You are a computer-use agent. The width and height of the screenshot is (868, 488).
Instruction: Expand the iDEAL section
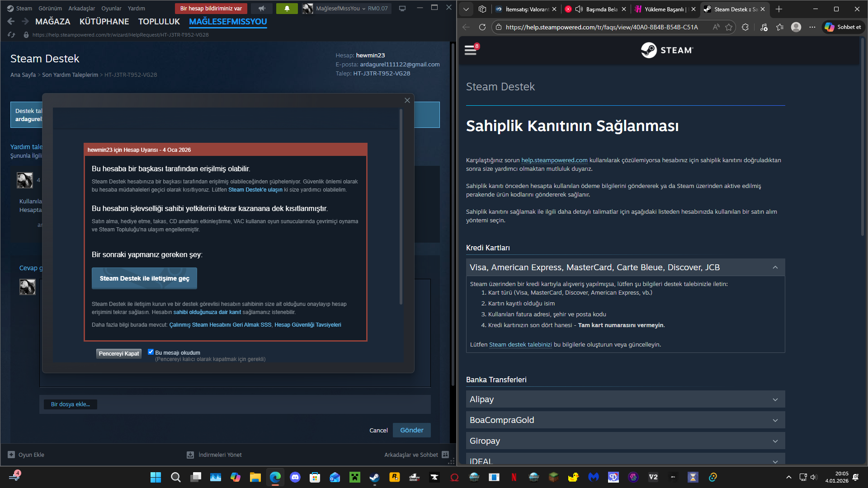click(x=625, y=460)
